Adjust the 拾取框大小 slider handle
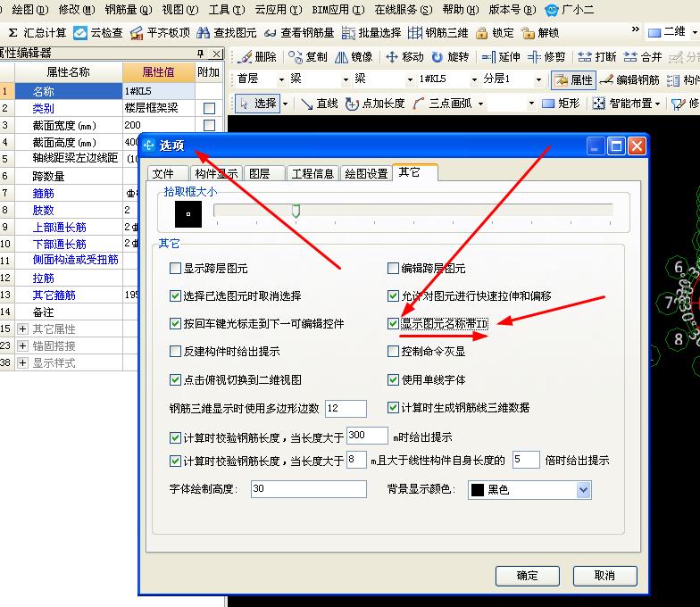The height and width of the screenshot is (607, 700). tap(296, 211)
